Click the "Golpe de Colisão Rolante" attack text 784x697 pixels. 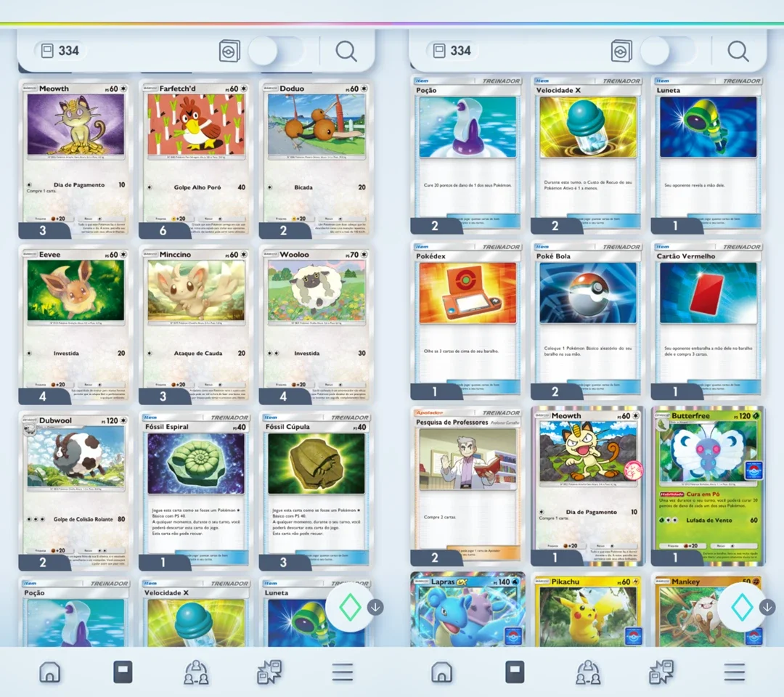click(83, 520)
